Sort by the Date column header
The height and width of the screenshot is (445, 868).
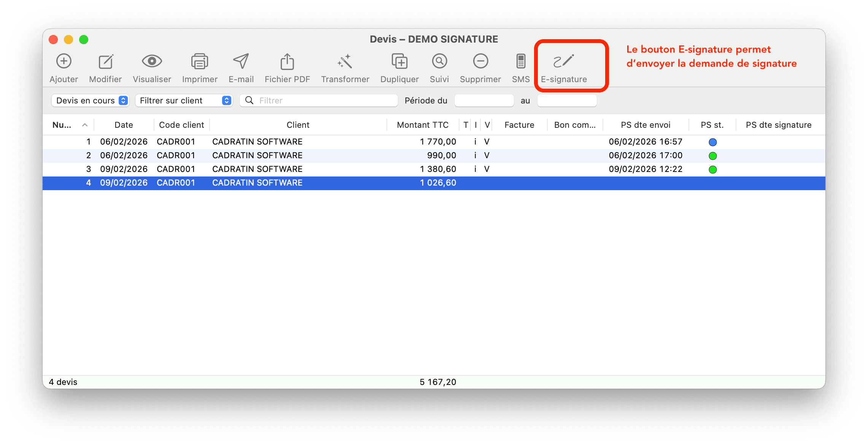point(124,125)
